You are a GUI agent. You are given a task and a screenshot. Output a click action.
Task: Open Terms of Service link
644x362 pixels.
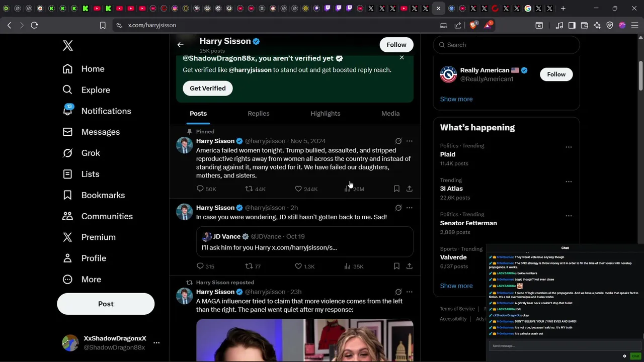click(457, 309)
